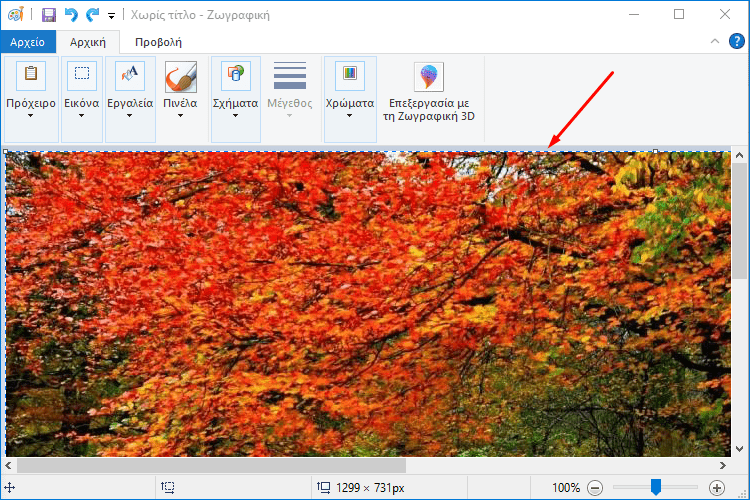Collapse the ribbon with the chevron
The height and width of the screenshot is (500, 750).
coord(715,41)
